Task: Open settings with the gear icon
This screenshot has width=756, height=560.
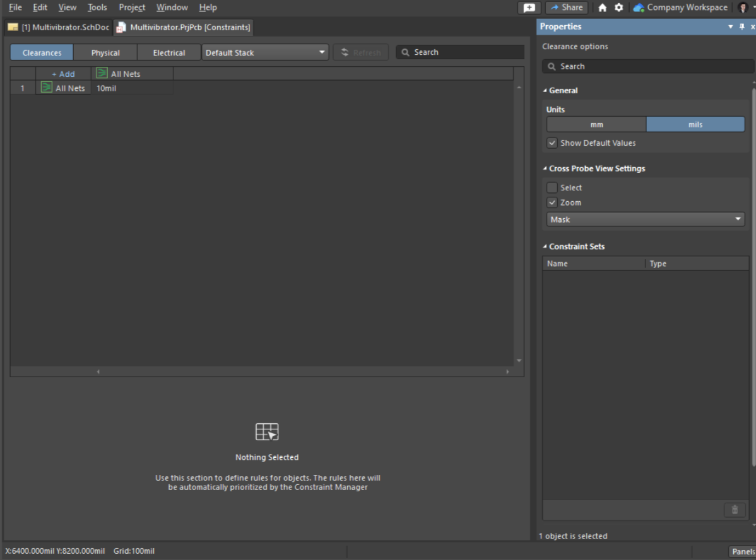Action: click(x=618, y=8)
